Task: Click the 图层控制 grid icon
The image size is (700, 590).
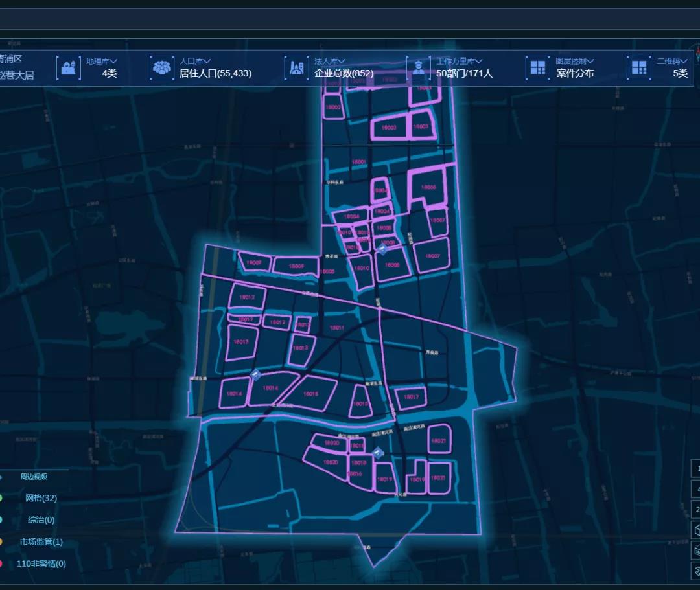Action: [x=537, y=67]
